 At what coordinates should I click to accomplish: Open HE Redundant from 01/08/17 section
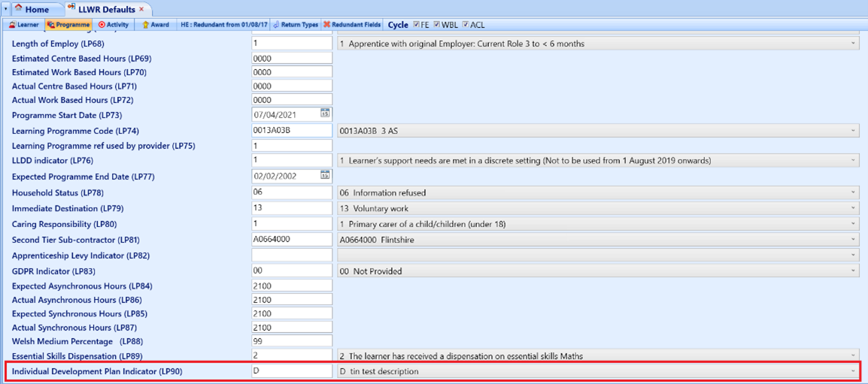coord(223,25)
